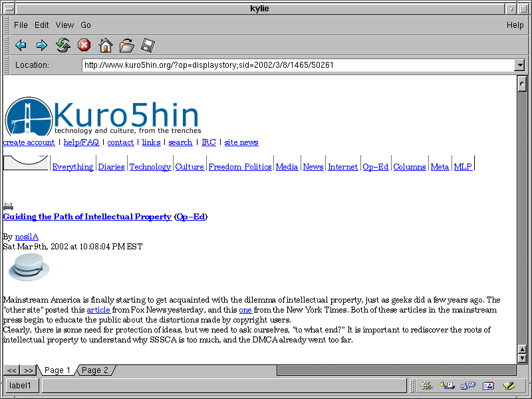Open the Composer pen icon

509,386
